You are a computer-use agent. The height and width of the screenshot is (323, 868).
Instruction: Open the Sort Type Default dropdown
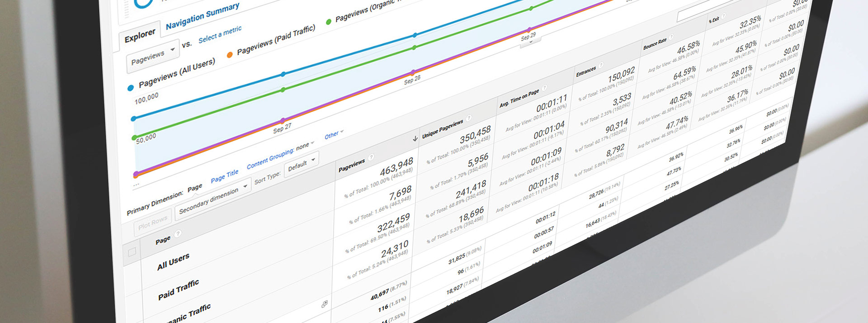tap(302, 165)
